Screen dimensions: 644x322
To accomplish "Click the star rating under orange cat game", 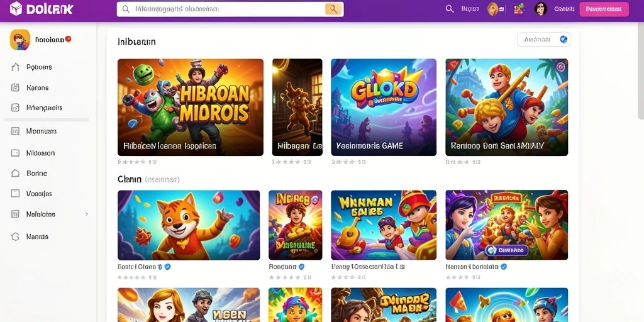I will (x=131, y=277).
